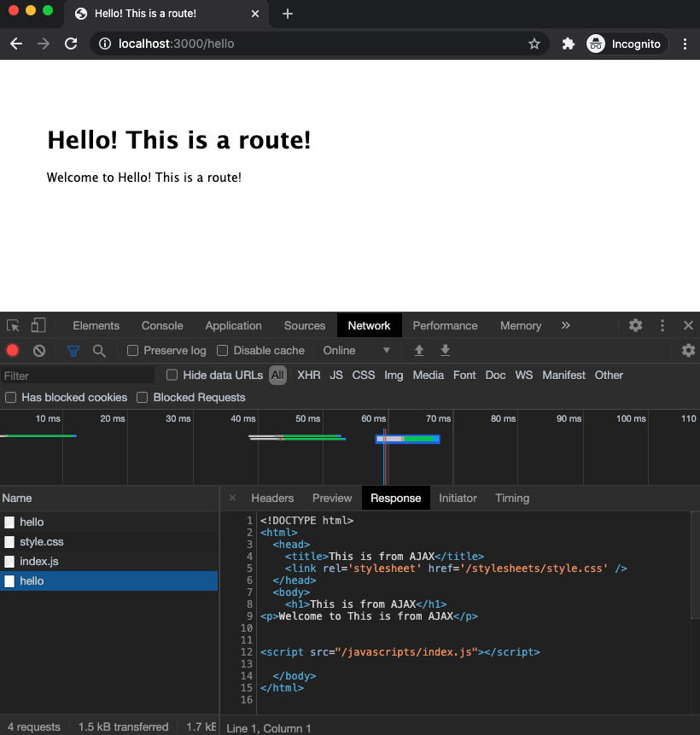The image size is (700, 735).
Task: Stop recording the network log
Action: click(x=13, y=350)
